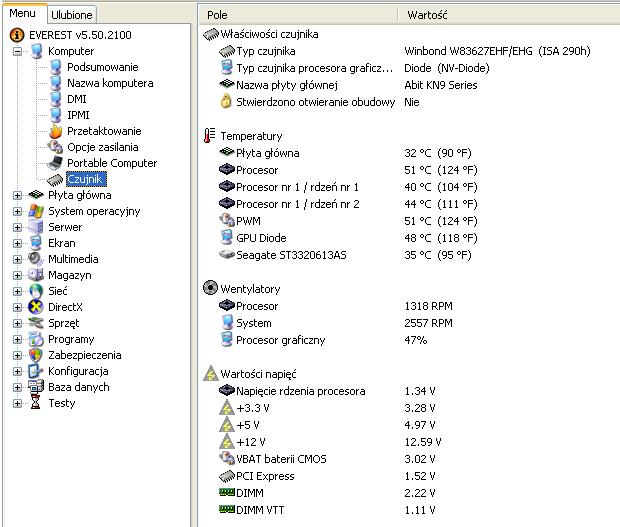Click the Zabezpieczenia shield icon
Screen dimensions: 620x527
36,355
